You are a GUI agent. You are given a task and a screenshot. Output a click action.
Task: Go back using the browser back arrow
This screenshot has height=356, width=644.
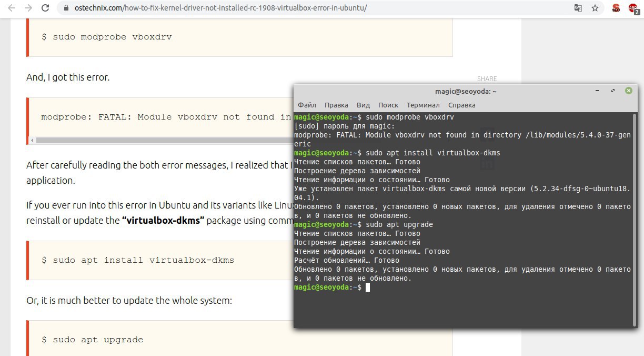[12, 8]
